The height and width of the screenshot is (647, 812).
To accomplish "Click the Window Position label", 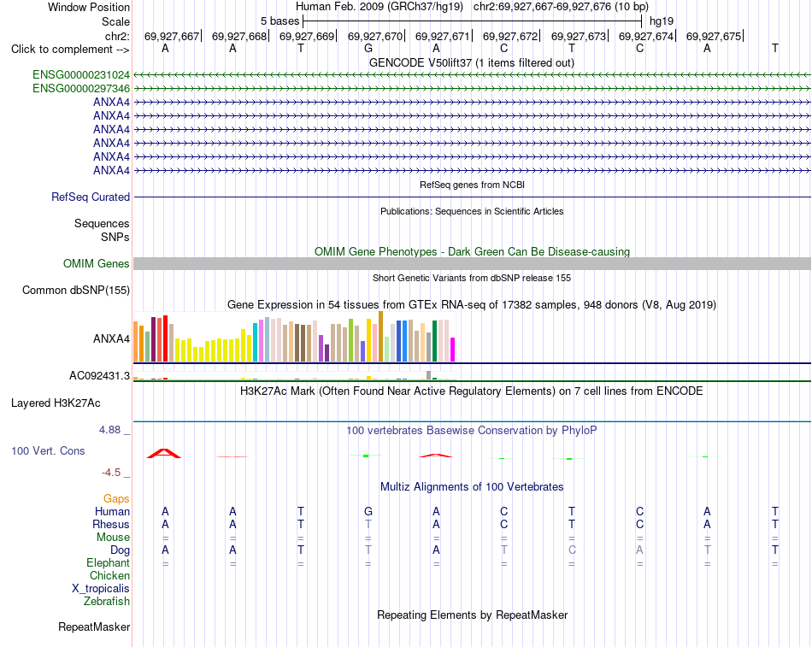I will 89,7.
